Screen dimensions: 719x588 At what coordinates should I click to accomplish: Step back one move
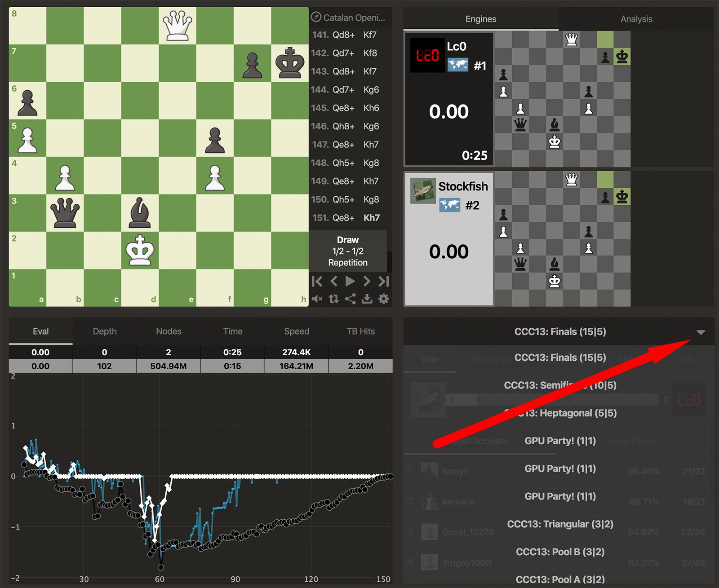tap(333, 282)
